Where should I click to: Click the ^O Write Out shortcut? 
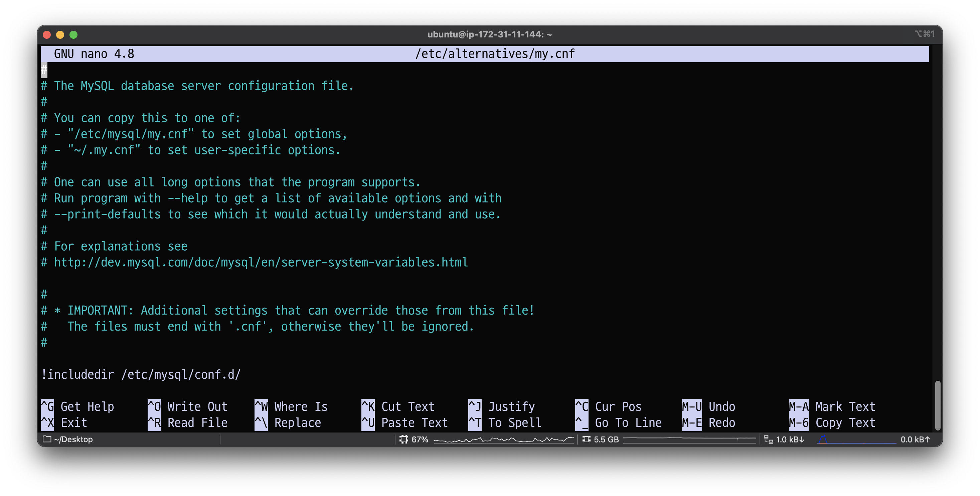tap(188, 406)
